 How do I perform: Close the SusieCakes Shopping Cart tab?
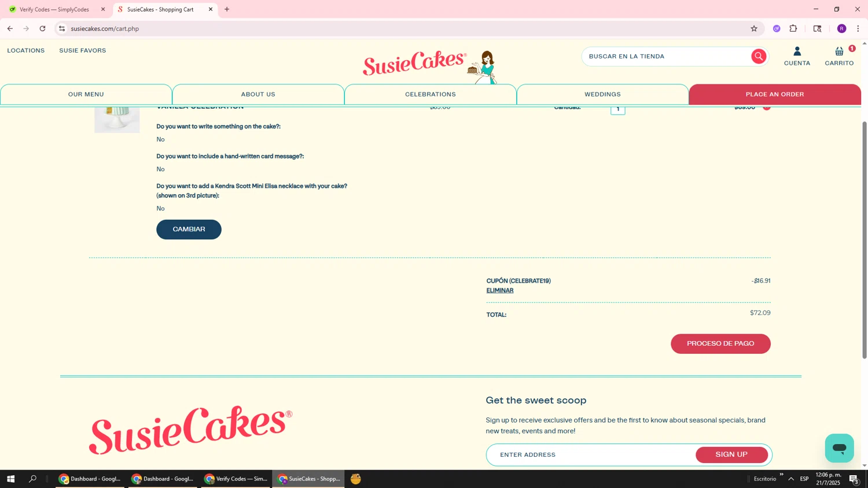point(211,9)
